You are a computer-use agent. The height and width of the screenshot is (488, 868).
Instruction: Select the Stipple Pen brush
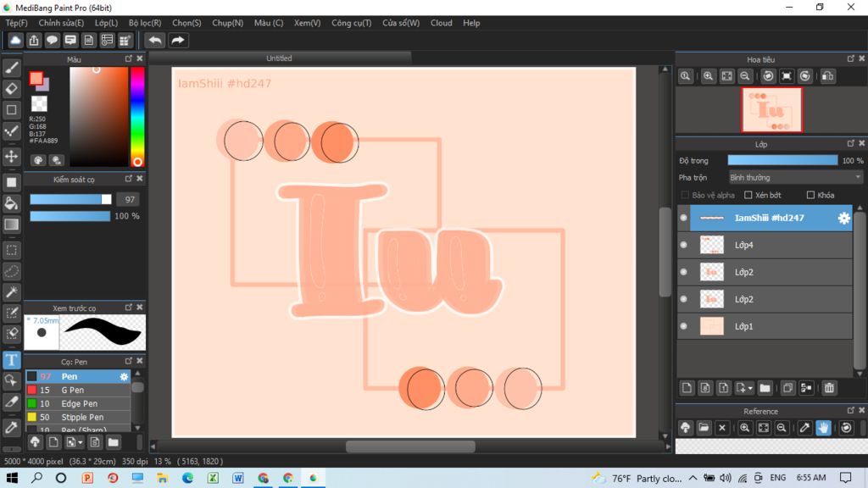point(78,417)
